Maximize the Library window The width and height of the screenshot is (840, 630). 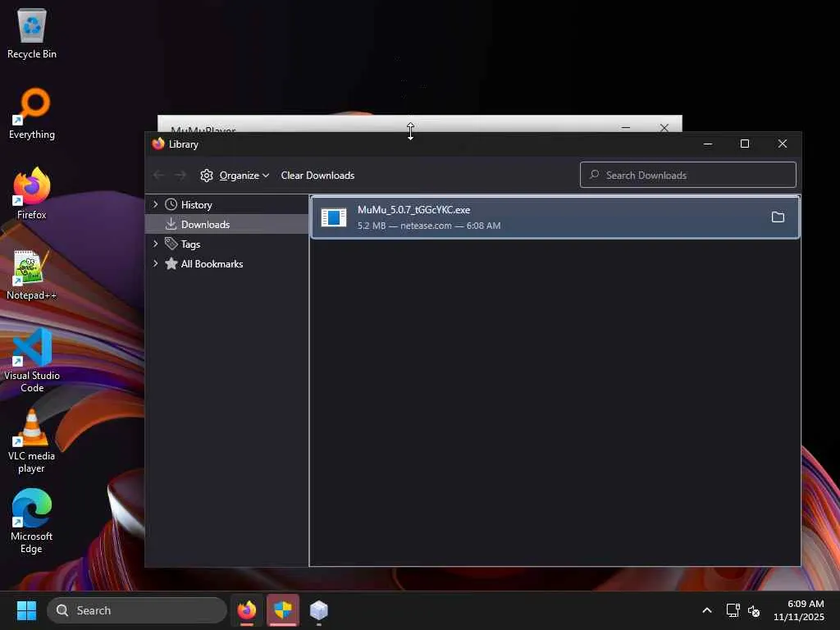[x=745, y=144]
